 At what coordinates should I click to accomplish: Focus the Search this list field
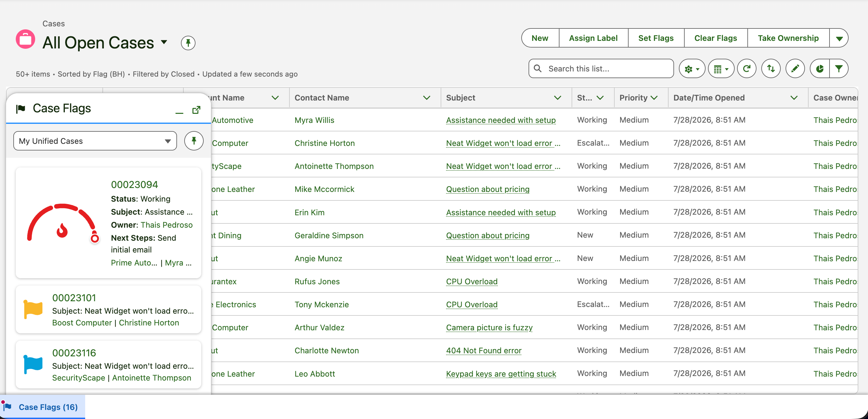pyautogui.click(x=601, y=69)
